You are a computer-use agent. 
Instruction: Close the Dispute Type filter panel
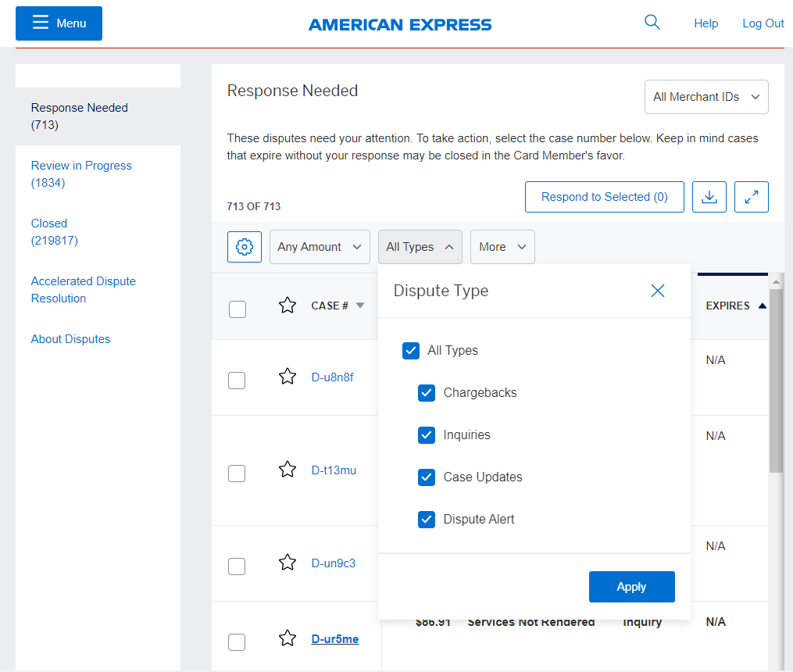657,291
